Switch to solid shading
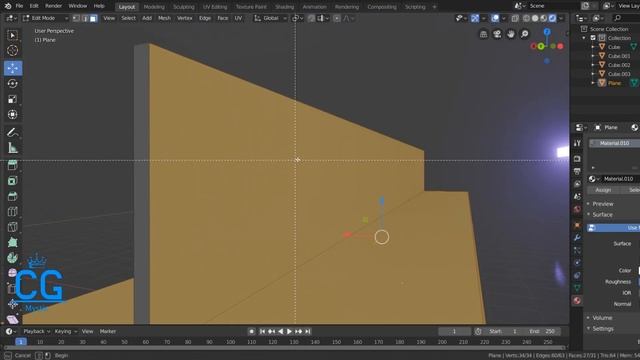Screen dimensions: 640x360 tap(535, 18)
